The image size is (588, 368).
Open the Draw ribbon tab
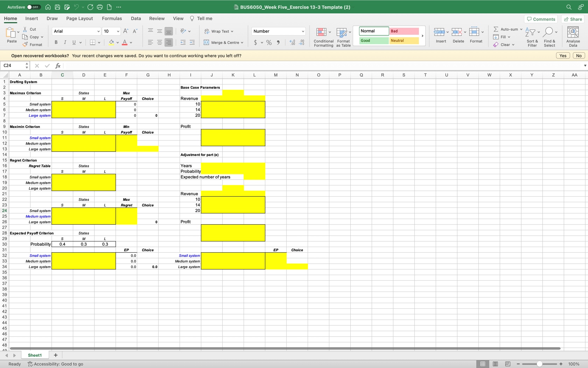point(52,19)
